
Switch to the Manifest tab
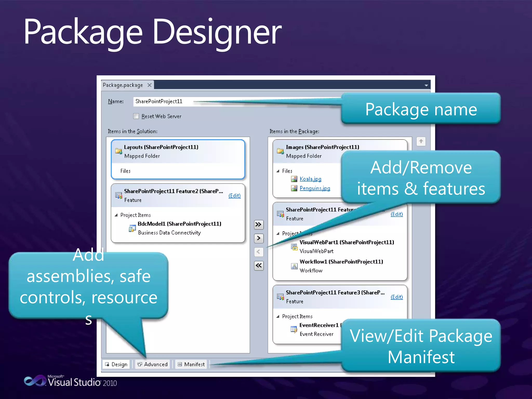(191, 364)
